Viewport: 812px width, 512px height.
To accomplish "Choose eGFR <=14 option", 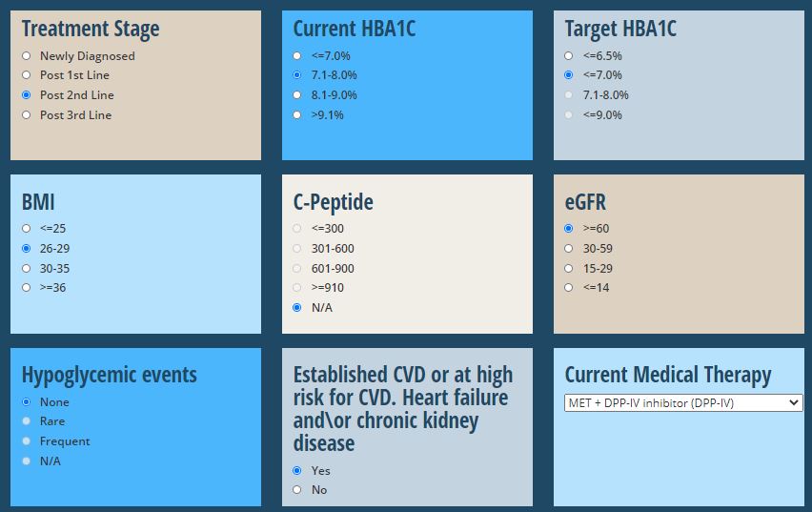I will (x=569, y=288).
